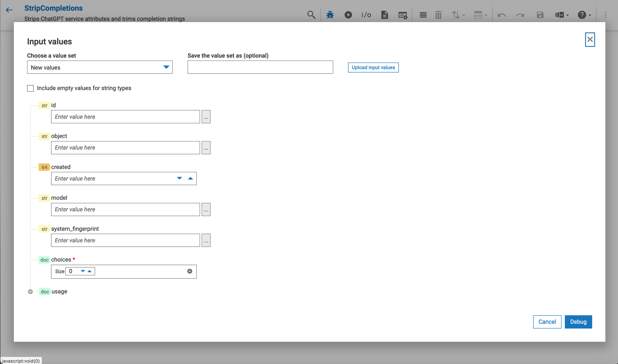Screen dimensions: 618x364
Task: Click Cancel in the dialog
Action: [547, 322]
